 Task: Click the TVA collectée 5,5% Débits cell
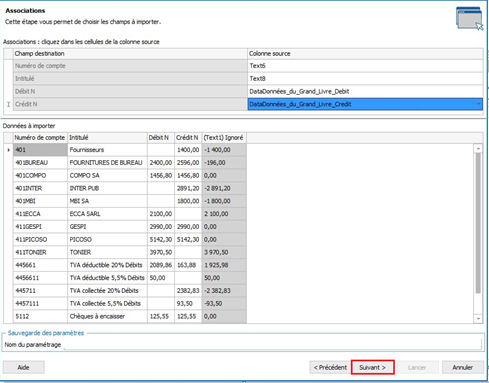[107, 303]
